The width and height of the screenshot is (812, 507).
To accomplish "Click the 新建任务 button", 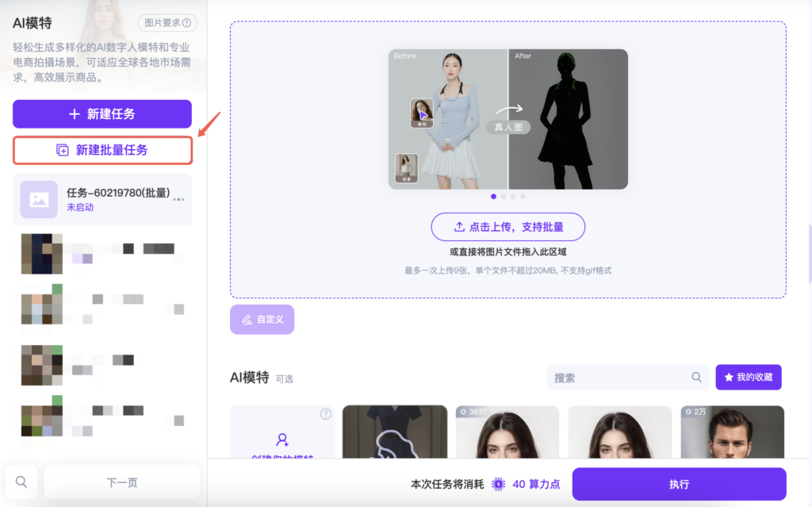I will pos(102,114).
